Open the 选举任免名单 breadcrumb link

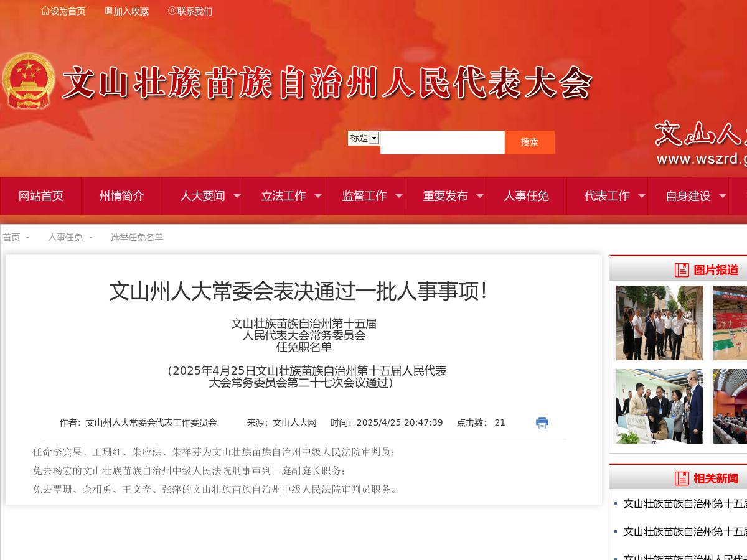[x=136, y=237]
